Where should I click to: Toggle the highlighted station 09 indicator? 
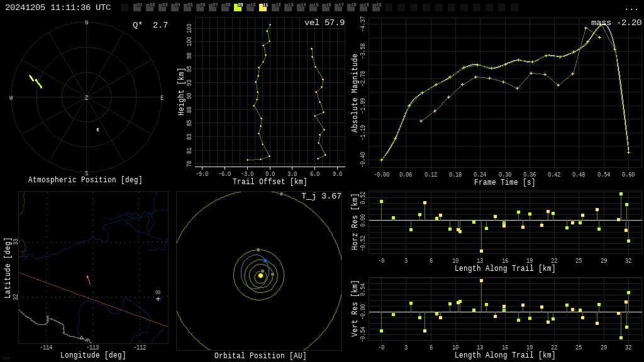[x=238, y=8]
